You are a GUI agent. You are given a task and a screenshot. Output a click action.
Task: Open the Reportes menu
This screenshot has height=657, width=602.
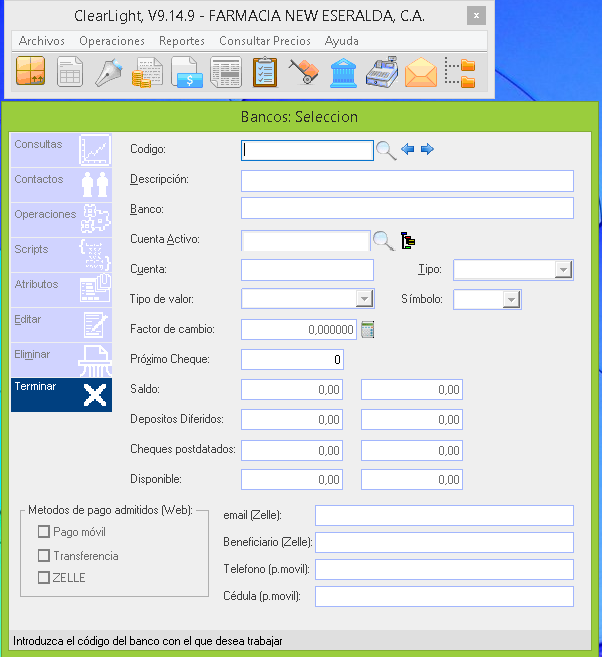click(x=182, y=41)
